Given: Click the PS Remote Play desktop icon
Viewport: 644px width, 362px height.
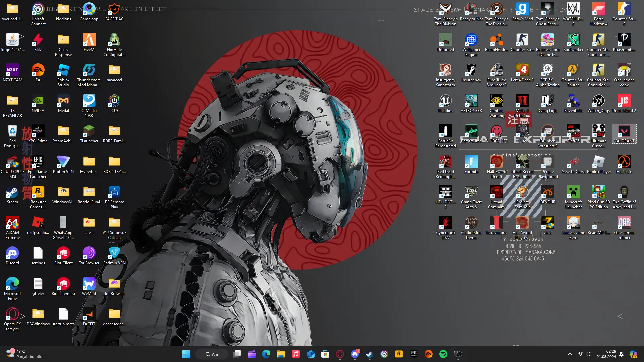Looking at the screenshot, I should [x=114, y=197].
